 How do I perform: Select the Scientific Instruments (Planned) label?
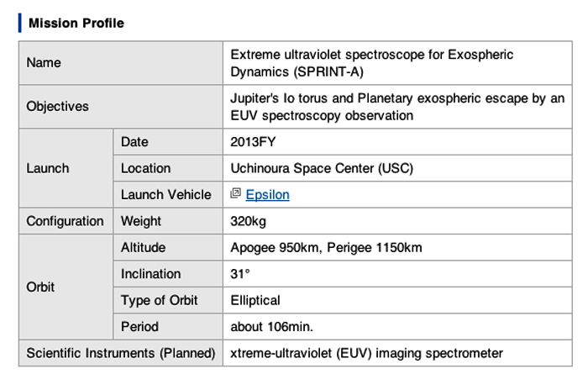point(121,353)
